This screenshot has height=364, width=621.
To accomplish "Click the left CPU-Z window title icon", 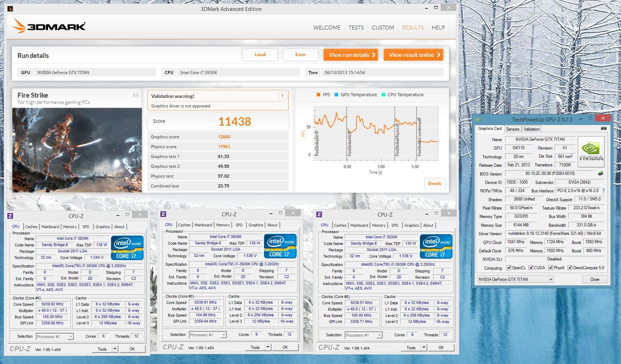I will [10, 216].
